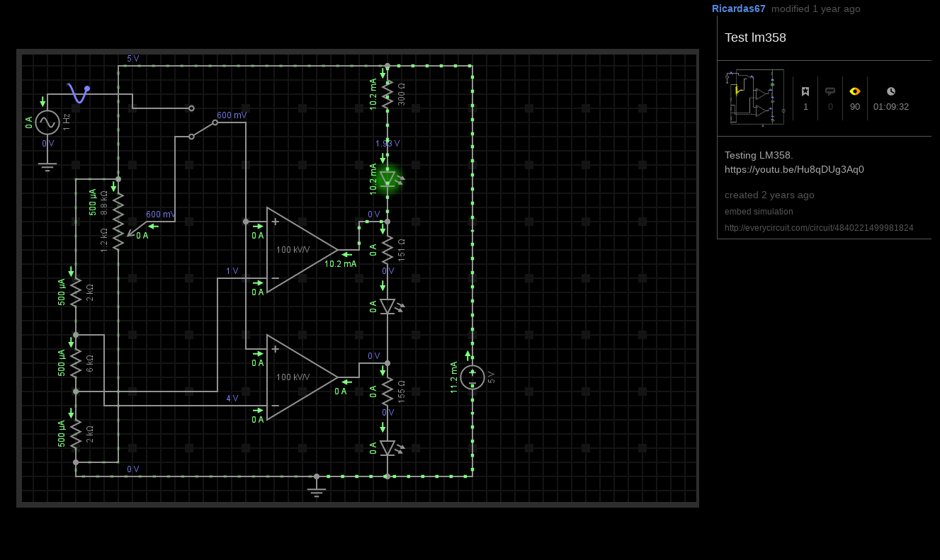
Task: Click the ground symbol on the bottom rail
Action: tap(317, 491)
